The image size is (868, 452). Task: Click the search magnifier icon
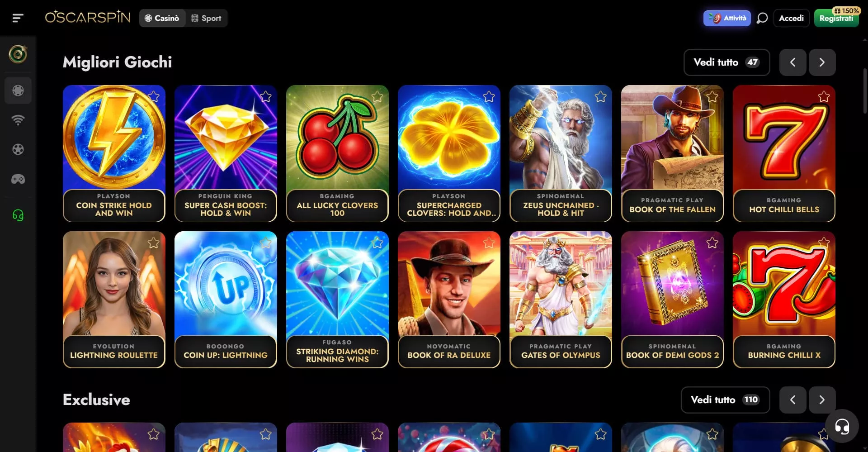(762, 18)
